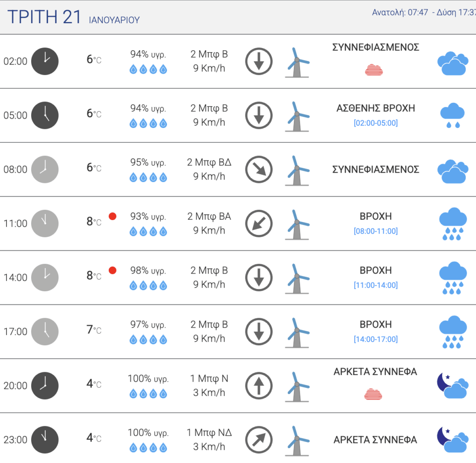The width and height of the screenshot is (476, 463).
Task: Click the southwest wind arrow at 11:00
Action: 258,224
